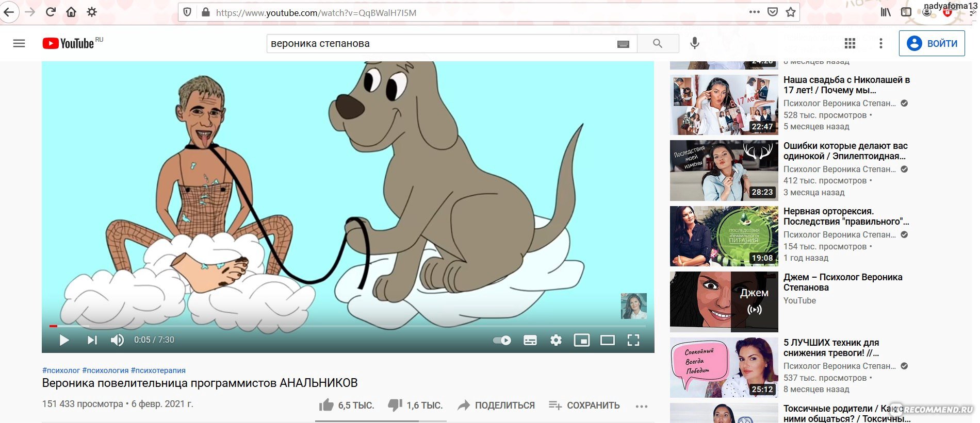
Task: Click the shield tracking protection icon
Action: [x=187, y=12]
